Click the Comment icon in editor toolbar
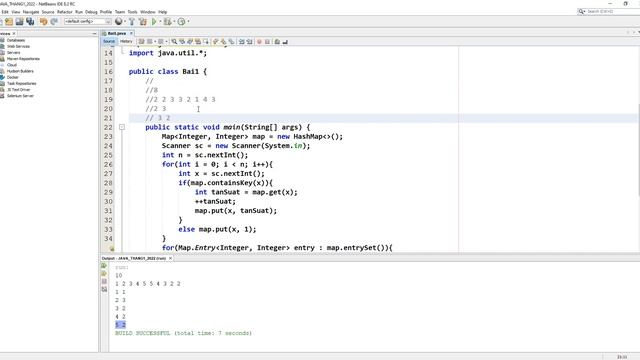 point(277,41)
